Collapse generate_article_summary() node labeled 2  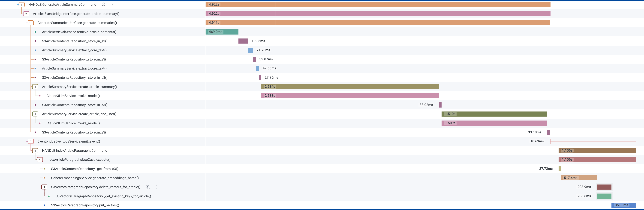click(x=26, y=14)
